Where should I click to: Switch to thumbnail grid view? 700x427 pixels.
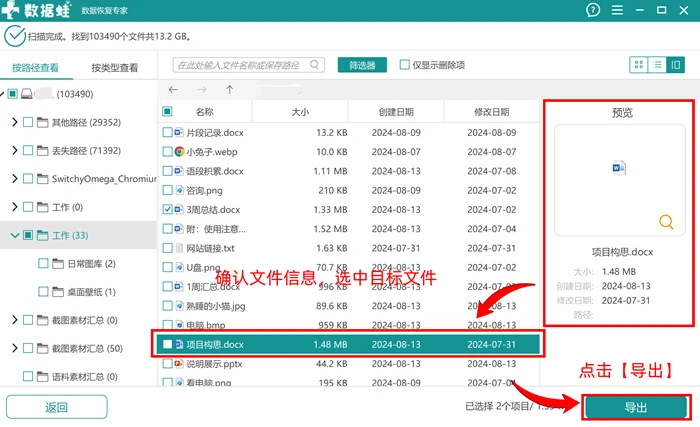coord(639,65)
